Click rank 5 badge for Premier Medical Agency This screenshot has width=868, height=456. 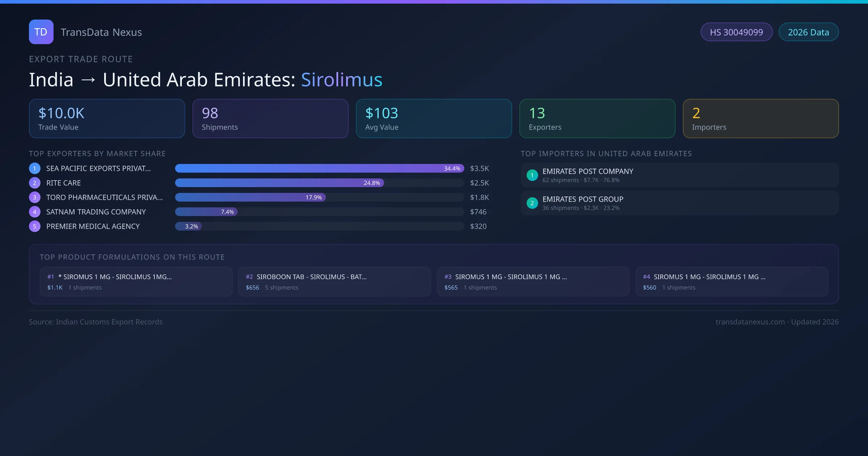(x=35, y=226)
